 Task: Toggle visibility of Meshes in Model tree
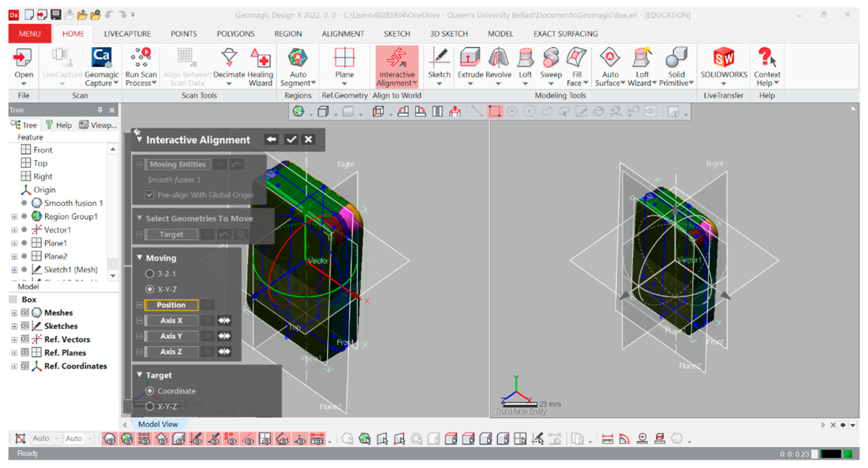[25, 313]
